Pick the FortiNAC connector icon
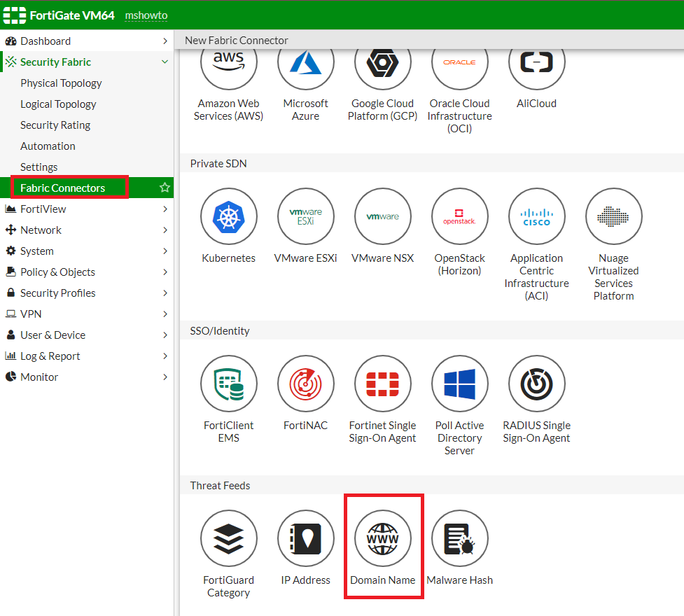Screen dimensions: 684x616 (306, 384)
